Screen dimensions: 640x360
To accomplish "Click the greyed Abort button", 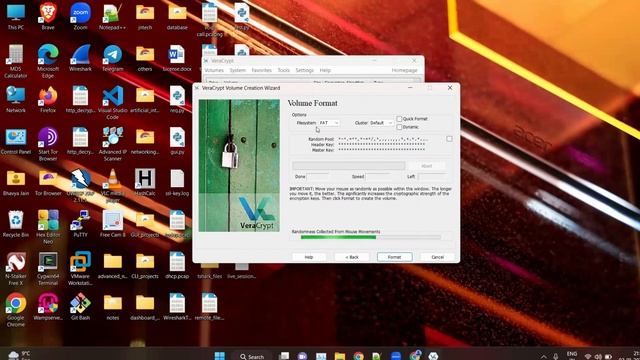I will (x=427, y=166).
